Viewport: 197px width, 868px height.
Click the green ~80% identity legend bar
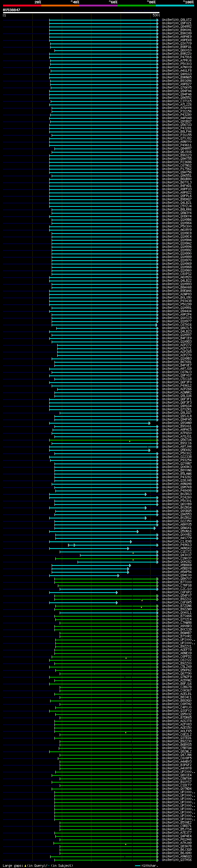137,6
